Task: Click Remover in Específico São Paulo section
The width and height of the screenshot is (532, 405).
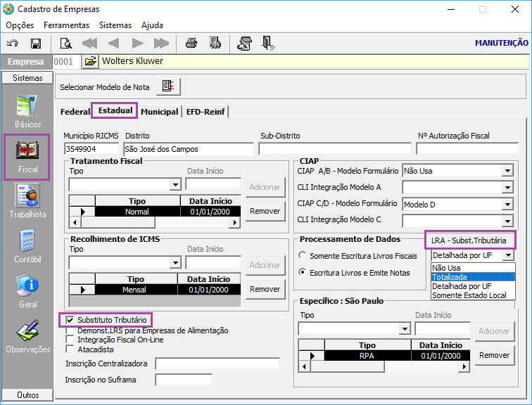Action: pyautogui.click(x=494, y=355)
